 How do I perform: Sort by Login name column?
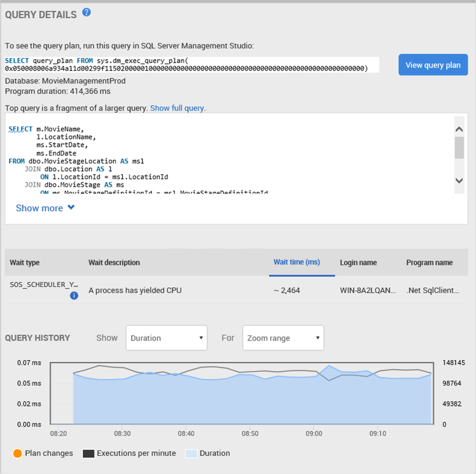358,262
